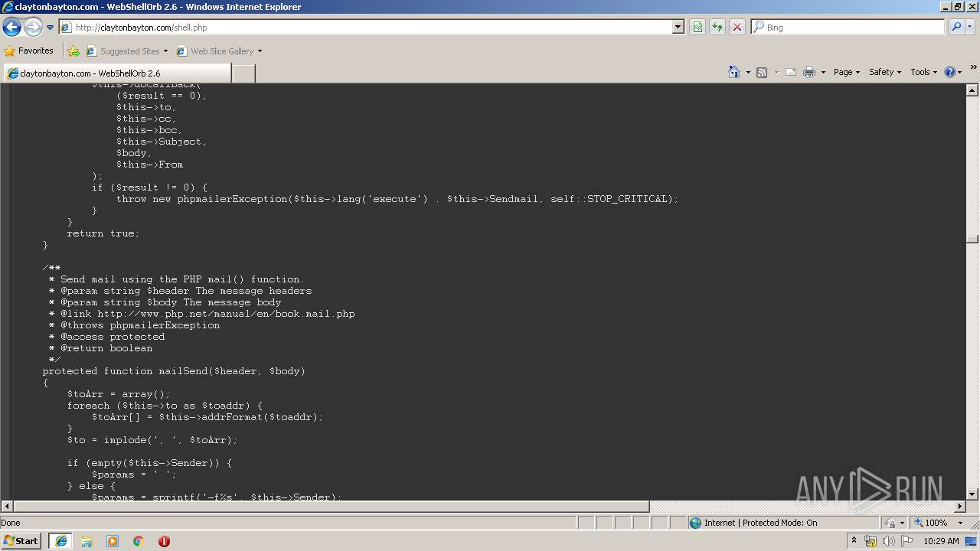Open a new blank tab

[243, 73]
